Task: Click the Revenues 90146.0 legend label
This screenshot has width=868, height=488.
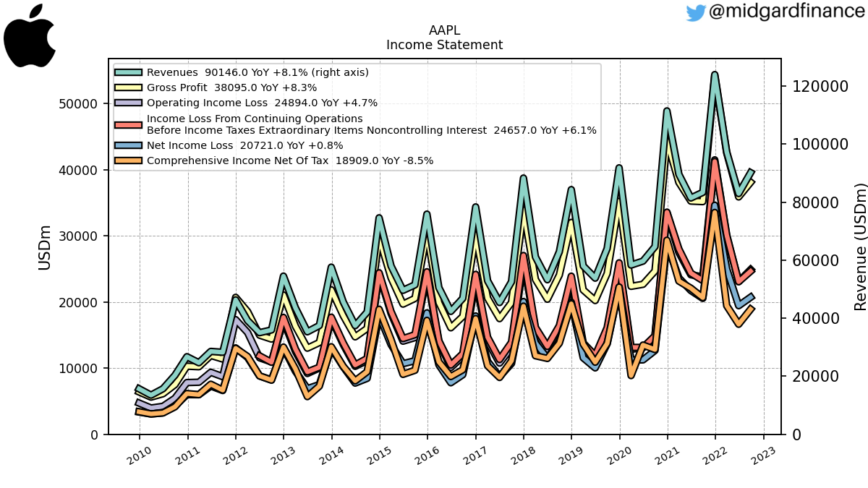Action: pos(258,72)
